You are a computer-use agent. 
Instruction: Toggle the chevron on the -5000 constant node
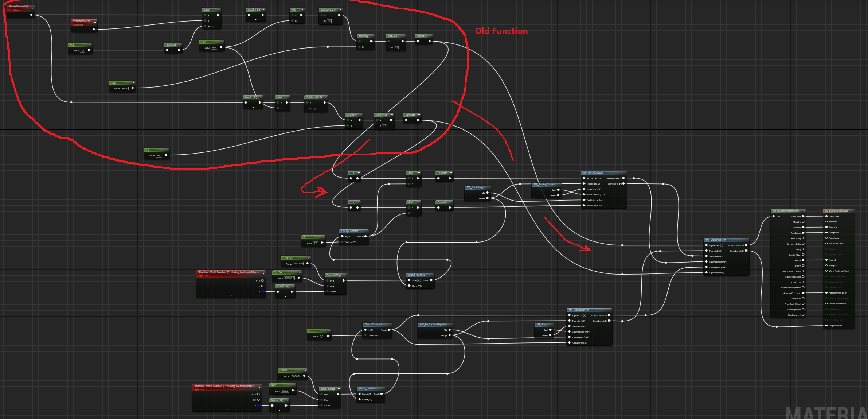[305, 370]
